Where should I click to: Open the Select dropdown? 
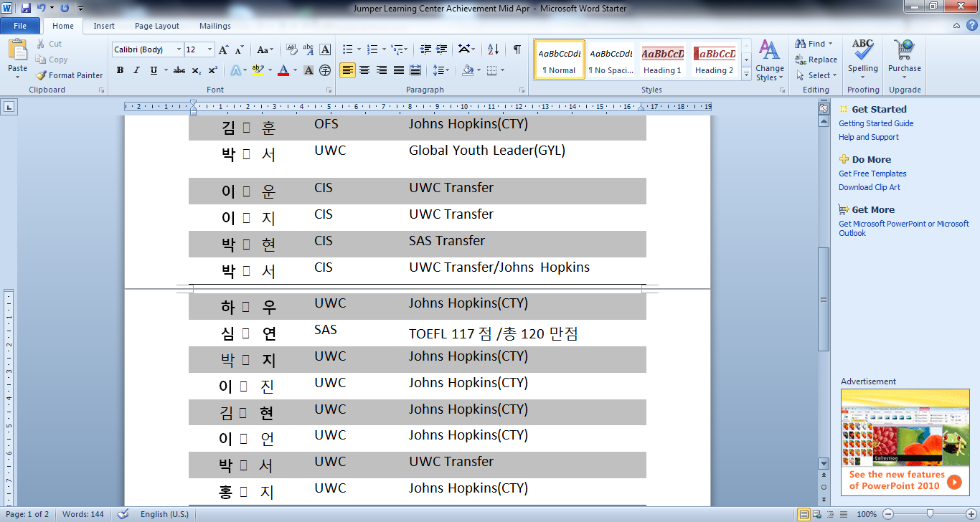816,75
